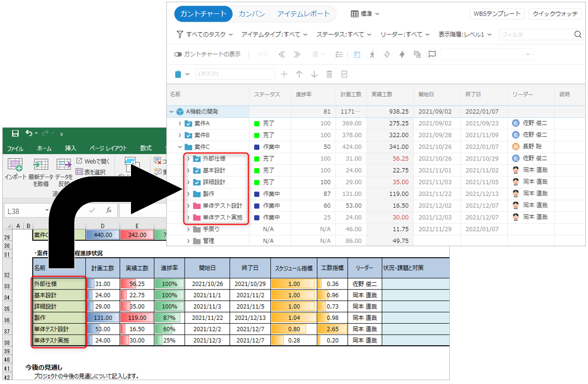The image size is (588, 384).
Task: Click the trash delete icon in task toolbar
Action: coord(329,74)
